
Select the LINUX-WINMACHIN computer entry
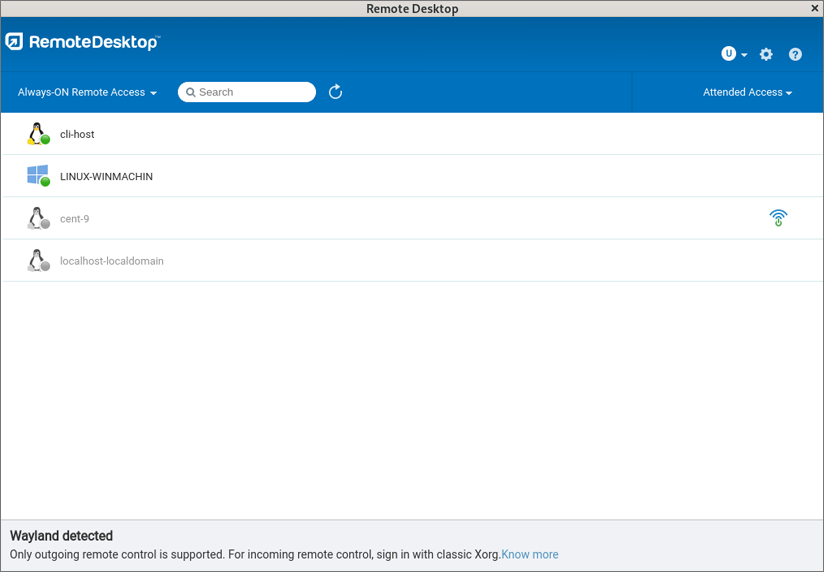click(106, 177)
